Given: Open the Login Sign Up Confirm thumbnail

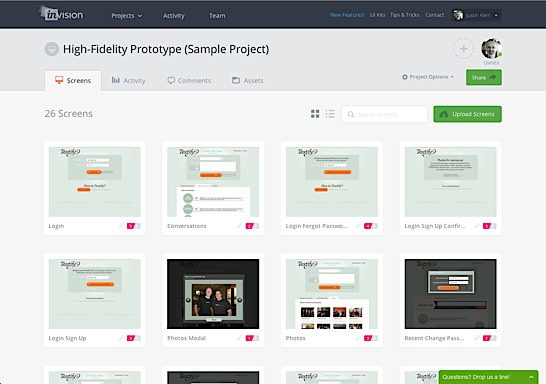Looking at the screenshot, I should (x=451, y=182).
